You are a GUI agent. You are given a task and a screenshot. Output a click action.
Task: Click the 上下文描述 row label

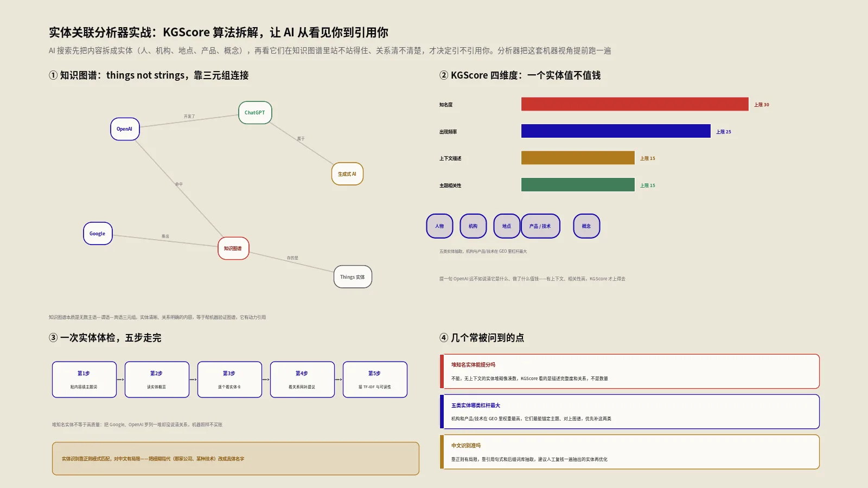point(450,158)
